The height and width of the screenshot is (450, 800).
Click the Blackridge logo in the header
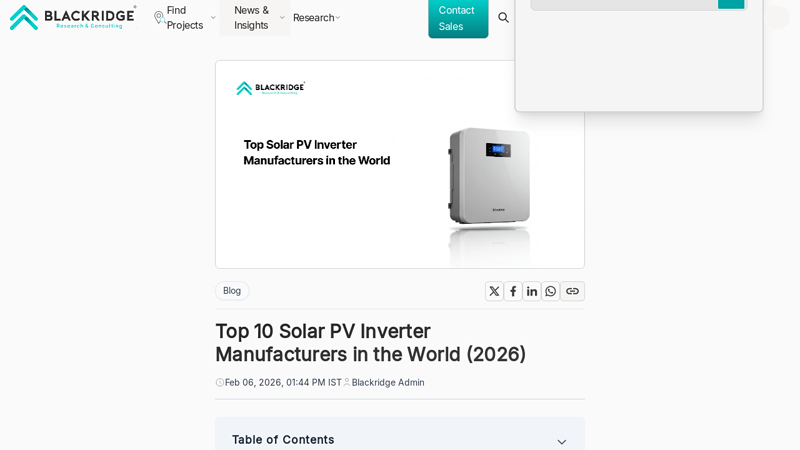(x=73, y=17)
